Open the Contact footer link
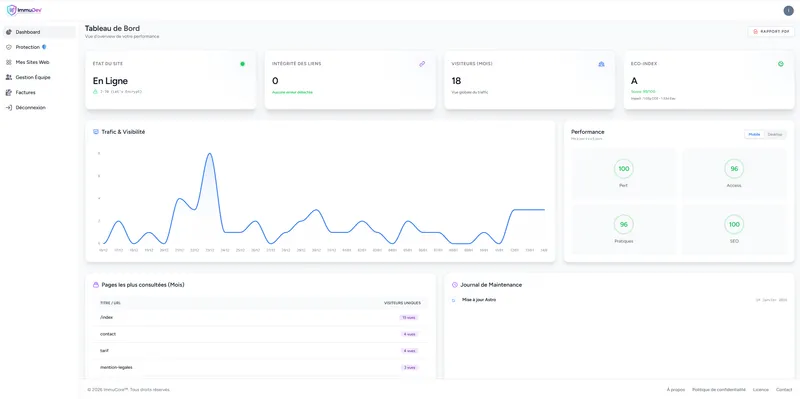 [x=784, y=389]
